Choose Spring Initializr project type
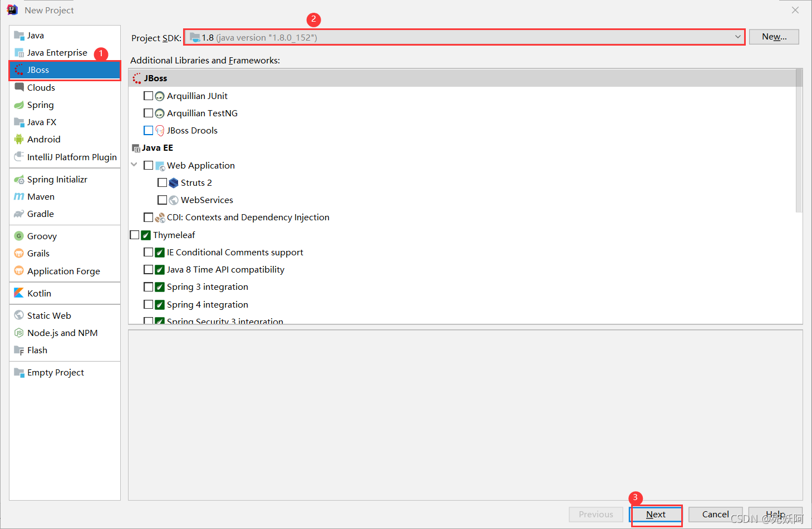This screenshot has width=812, height=529. pos(65,179)
